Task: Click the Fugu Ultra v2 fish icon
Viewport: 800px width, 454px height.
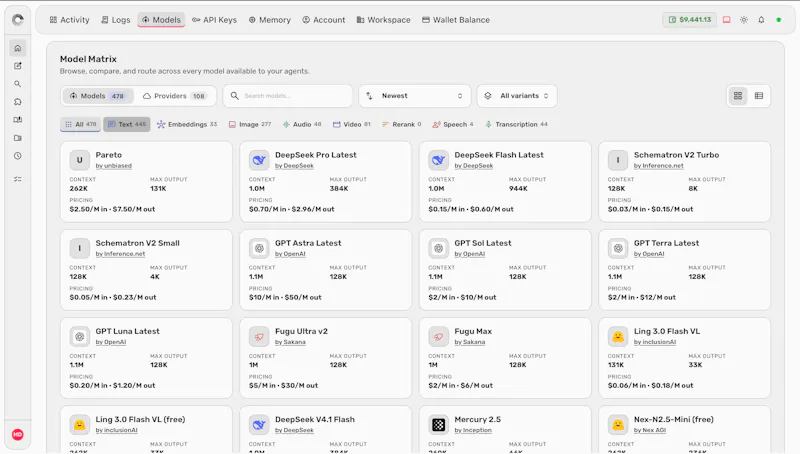Action: click(x=259, y=337)
